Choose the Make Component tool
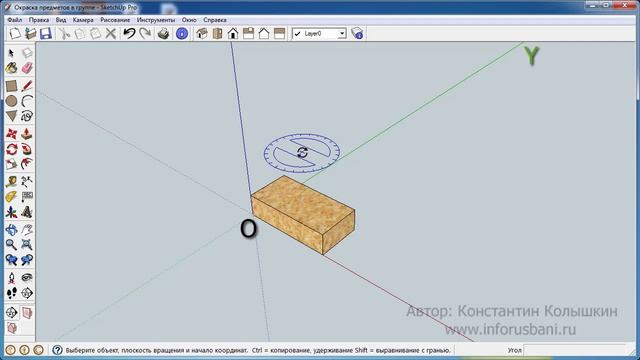640x360 pixels. point(27,53)
